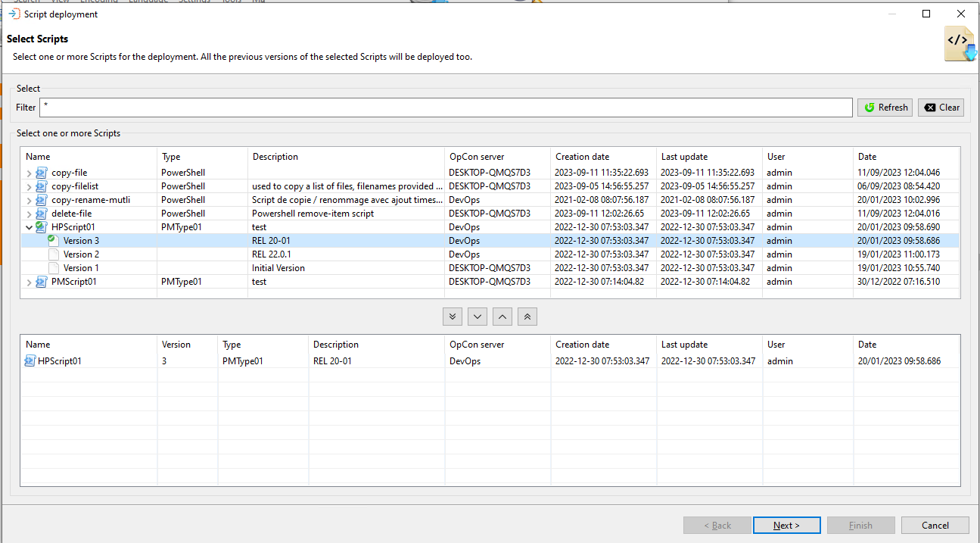Viewport: 980px width, 543px height.
Task: Click upper table Date column header
Action: click(x=906, y=157)
